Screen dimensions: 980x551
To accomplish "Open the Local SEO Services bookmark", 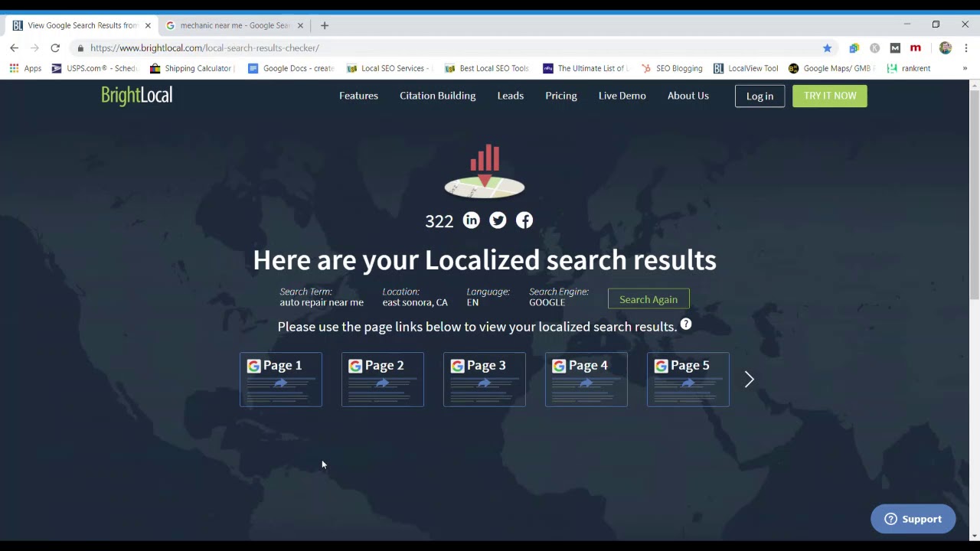I will [389, 68].
